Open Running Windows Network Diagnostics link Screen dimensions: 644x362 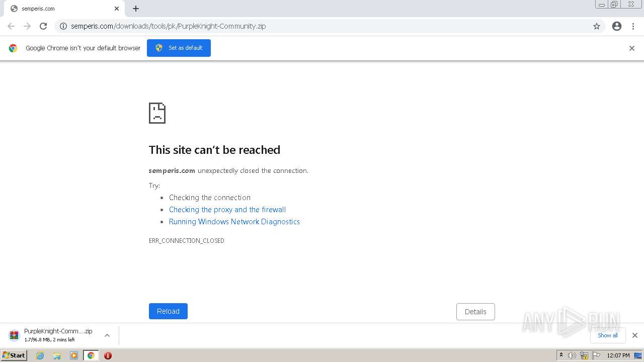click(x=234, y=222)
